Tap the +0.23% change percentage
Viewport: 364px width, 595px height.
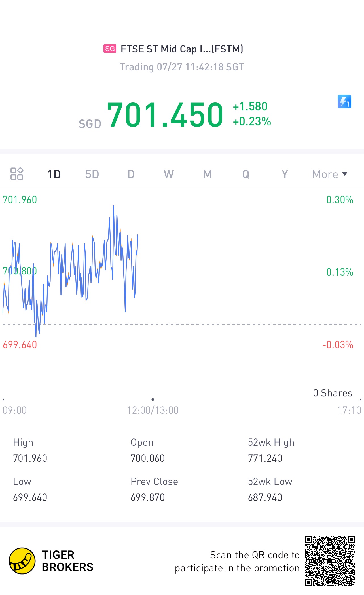pyautogui.click(x=252, y=121)
